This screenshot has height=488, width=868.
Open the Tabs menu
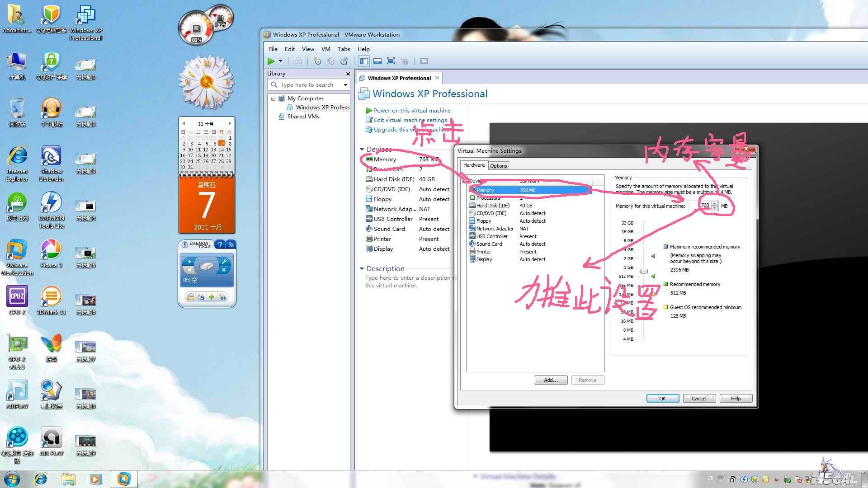point(344,49)
